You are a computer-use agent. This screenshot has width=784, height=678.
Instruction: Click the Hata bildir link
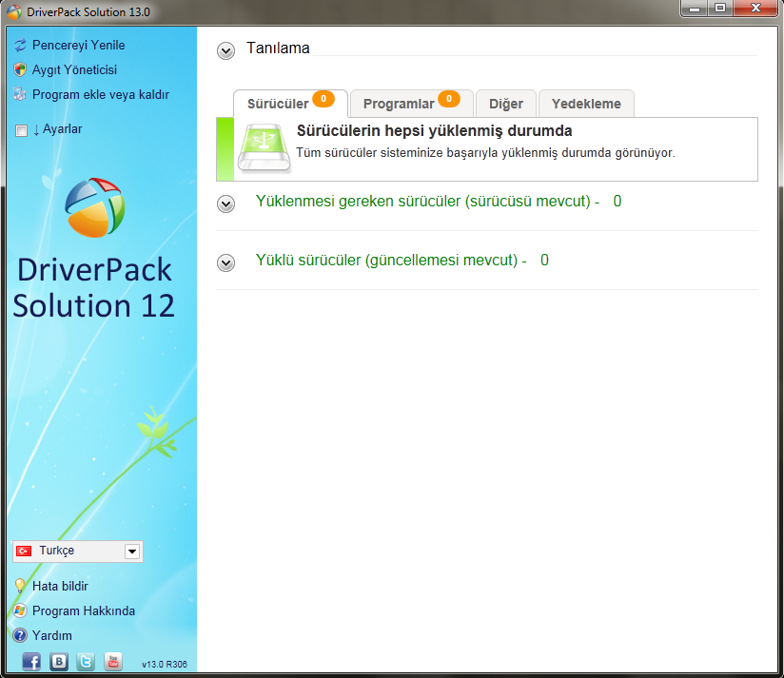click(60, 586)
